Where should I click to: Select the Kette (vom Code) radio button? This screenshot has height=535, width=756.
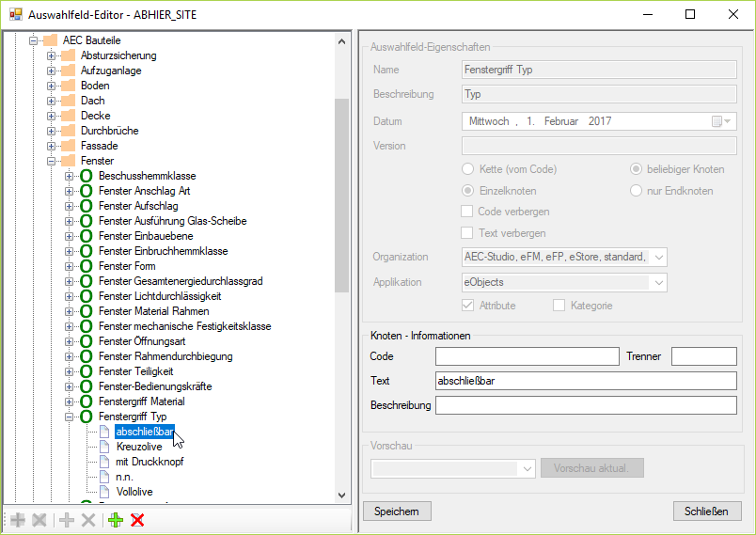click(x=467, y=169)
